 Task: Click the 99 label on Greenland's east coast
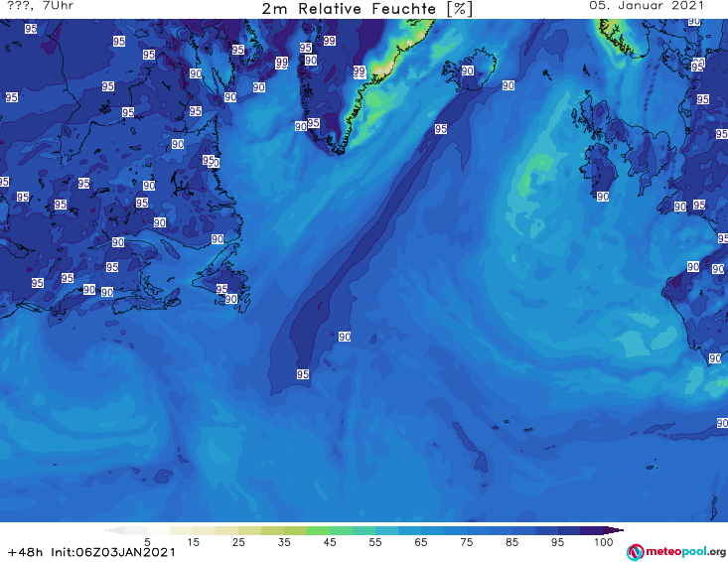click(x=359, y=71)
